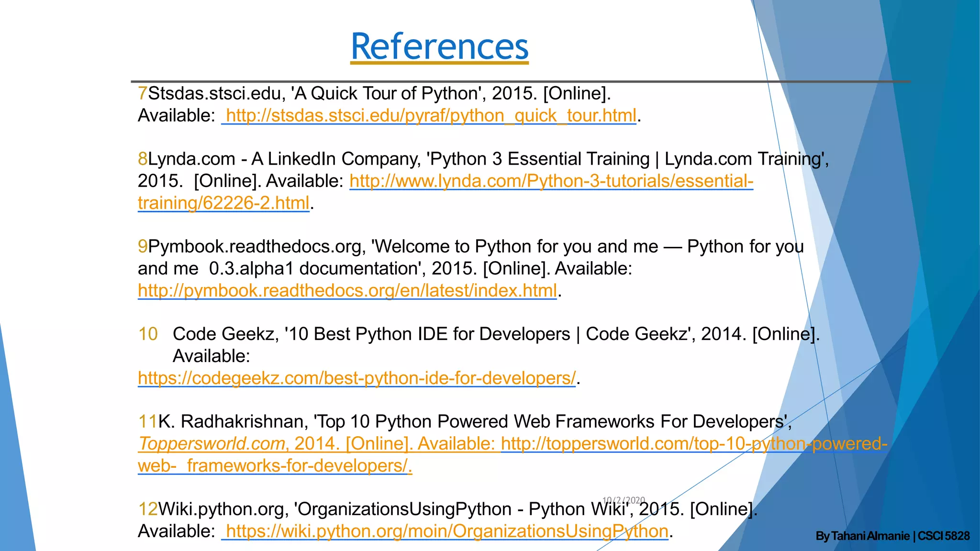Click the 'By Tahani Almanie | CSCI 5828' footer
980x551 pixels.
click(x=892, y=536)
